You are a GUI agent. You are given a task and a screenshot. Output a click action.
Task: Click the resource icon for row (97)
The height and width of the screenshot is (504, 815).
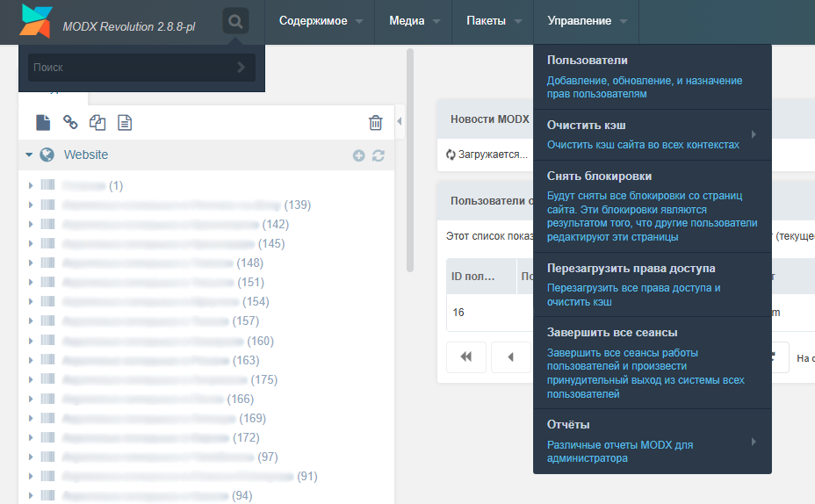point(47,457)
